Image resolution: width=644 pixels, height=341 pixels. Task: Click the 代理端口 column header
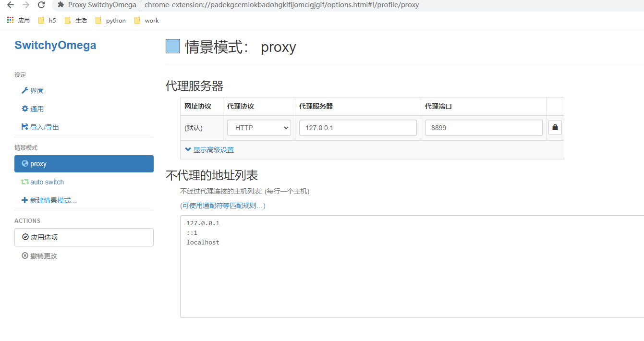[x=438, y=106]
